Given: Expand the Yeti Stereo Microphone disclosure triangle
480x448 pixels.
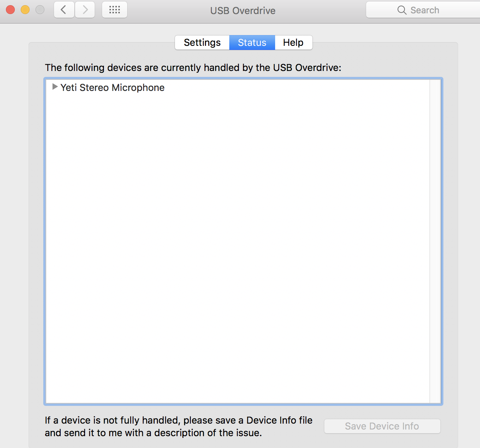Looking at the screenshot, I should 55,87.
